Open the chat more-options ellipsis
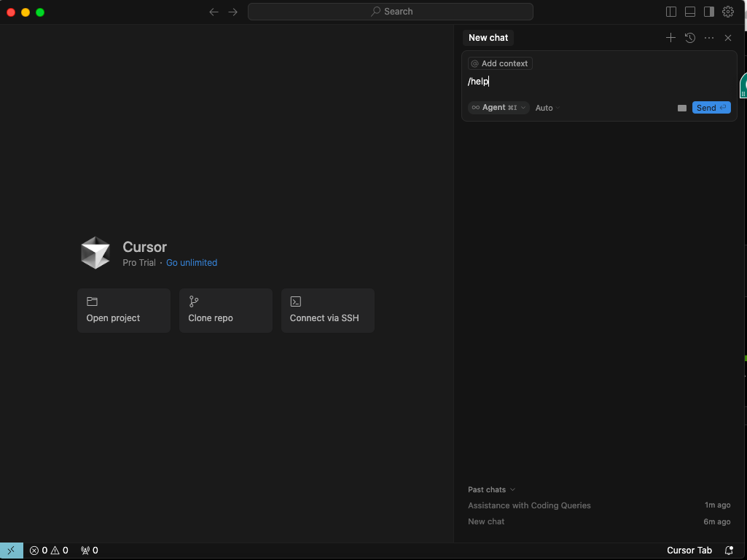This screenshot has width=747, height=560. 709,38
